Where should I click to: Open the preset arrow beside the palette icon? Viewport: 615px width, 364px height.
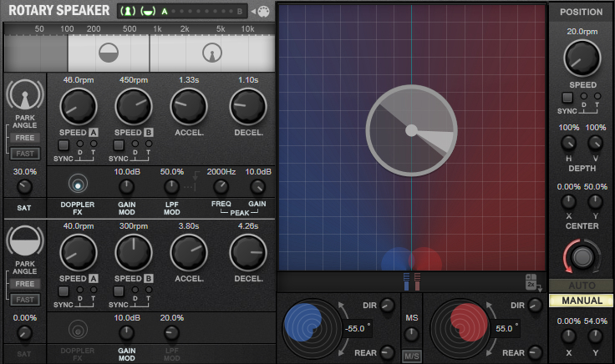(253, 12)
